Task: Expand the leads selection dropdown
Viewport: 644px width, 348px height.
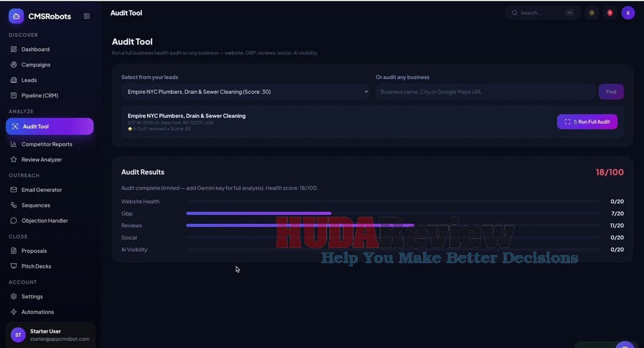Action: coord(246,92)
